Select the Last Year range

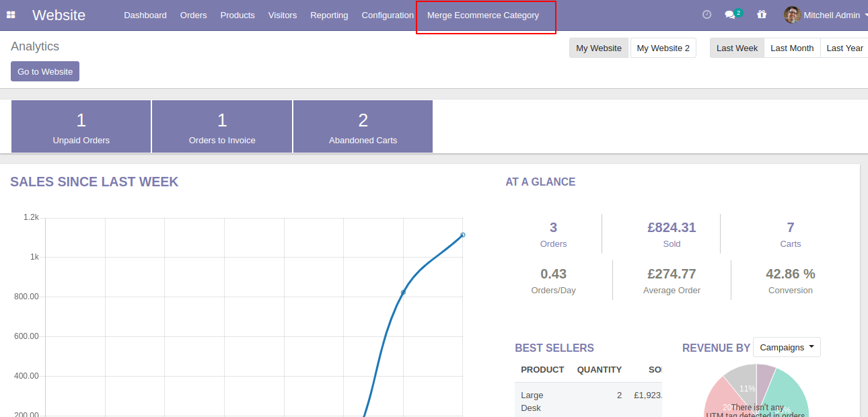(x=844, y=48)
